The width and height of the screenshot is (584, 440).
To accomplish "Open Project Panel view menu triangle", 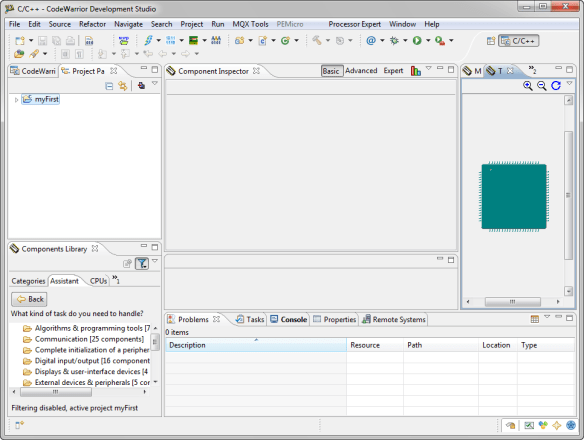I will click(x=155, y=83).
